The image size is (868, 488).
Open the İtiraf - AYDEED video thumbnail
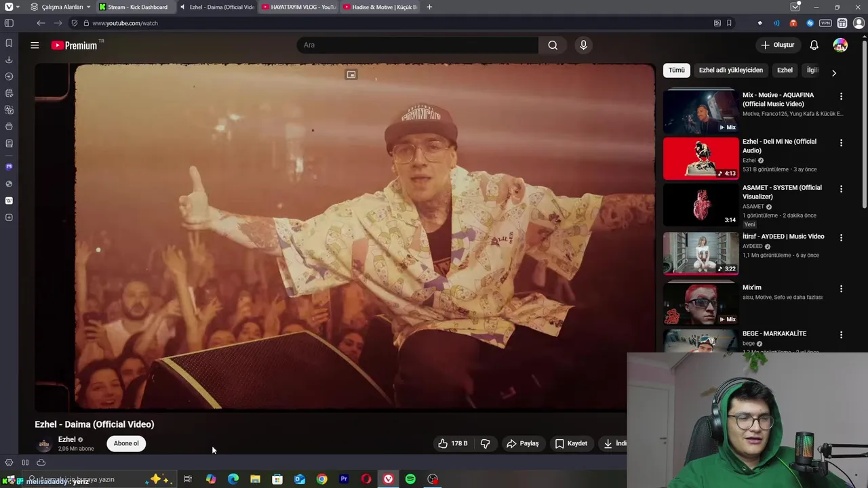pos(701,253)
